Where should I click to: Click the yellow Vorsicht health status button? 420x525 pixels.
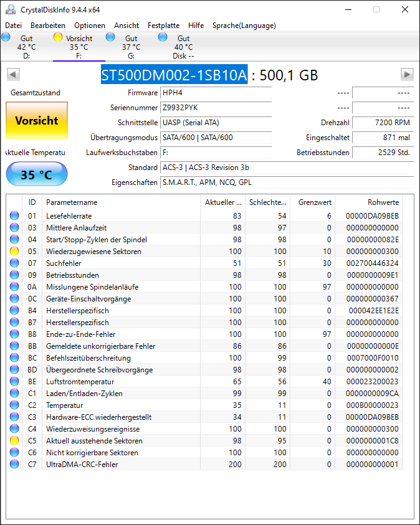37,121
